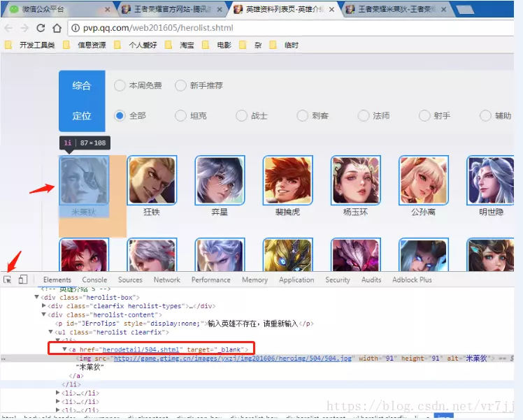The width and height of the screenshot is (523, 420).
Task: Select the 法师 radio button
Action: point(363,116)
